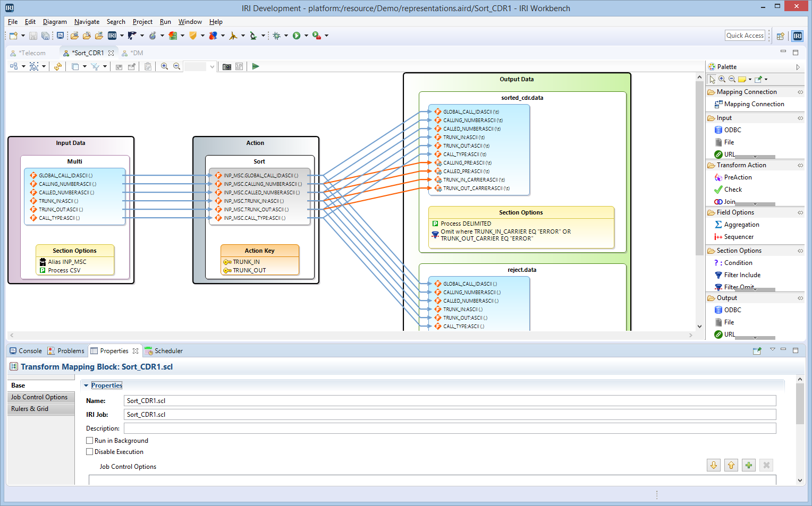Enable the Run in Background checkbox

coord(90,441)
